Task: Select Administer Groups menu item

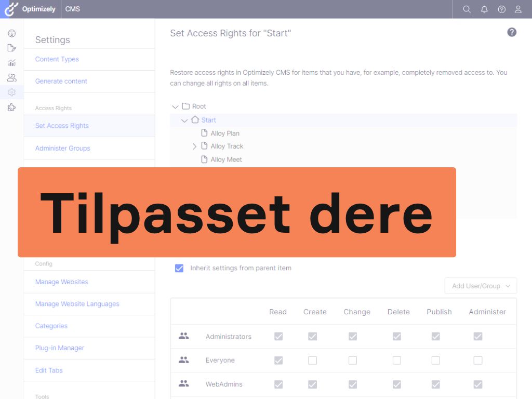Action: pyautogui.click(x=62, y=148)
